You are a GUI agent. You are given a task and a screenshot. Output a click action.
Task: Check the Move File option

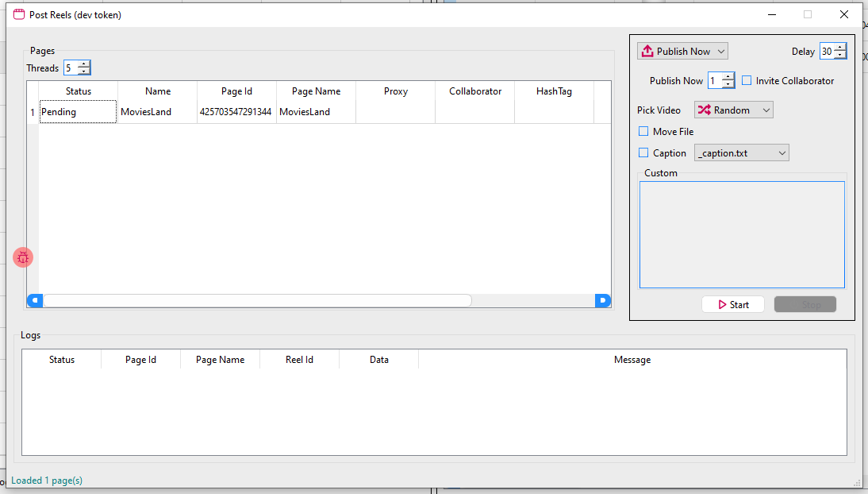pos(643,131)
